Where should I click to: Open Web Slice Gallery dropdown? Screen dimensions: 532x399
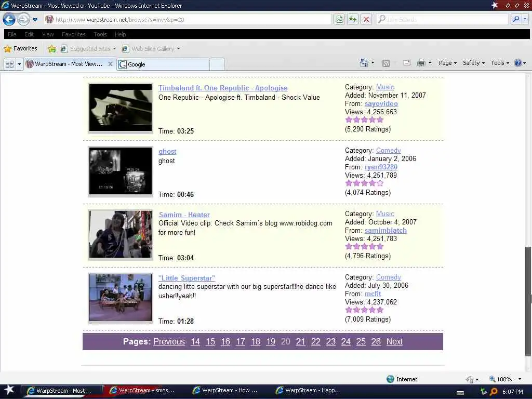pyautogui.click(x=151, y=49)
